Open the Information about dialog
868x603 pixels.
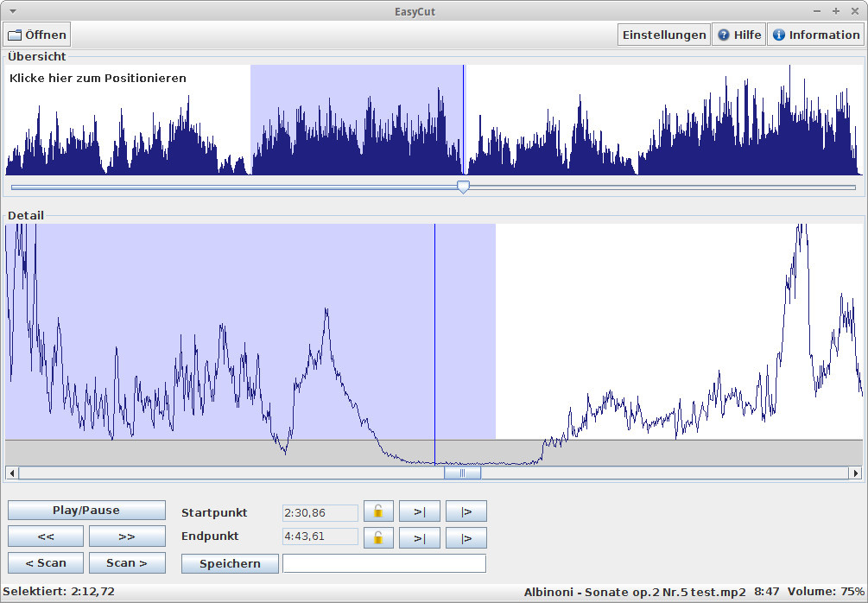pos(815,35)
